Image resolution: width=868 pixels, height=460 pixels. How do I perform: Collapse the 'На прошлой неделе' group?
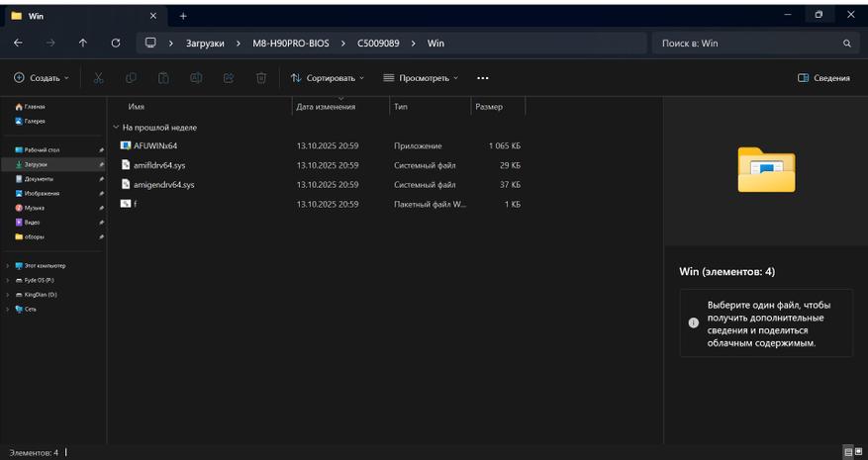pyautogui.click(x=116, y=128)
